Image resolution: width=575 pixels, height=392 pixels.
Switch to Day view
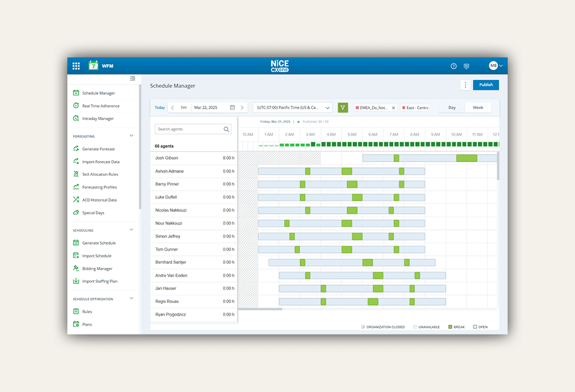tap(452, 107)
